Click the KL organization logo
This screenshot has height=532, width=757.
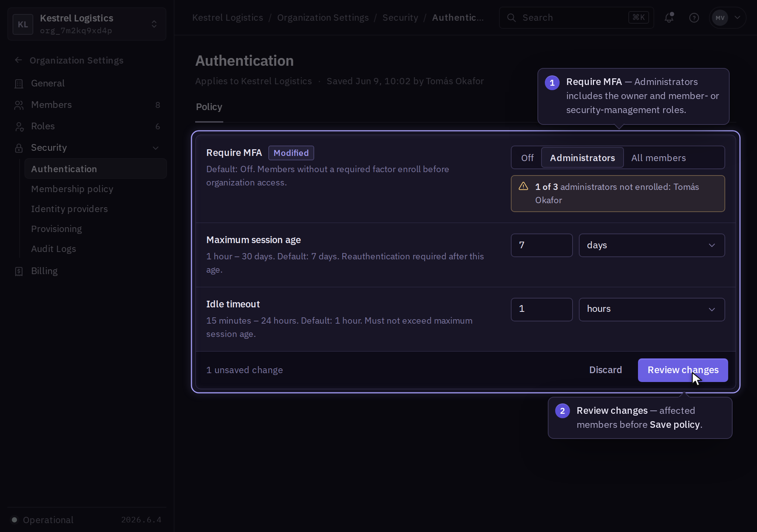(23, 24)
